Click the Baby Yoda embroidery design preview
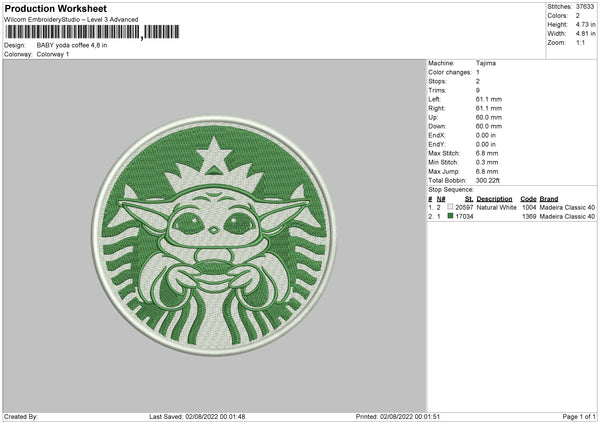The width and height of the screenshot is (600, 424). tap(214, 236)
